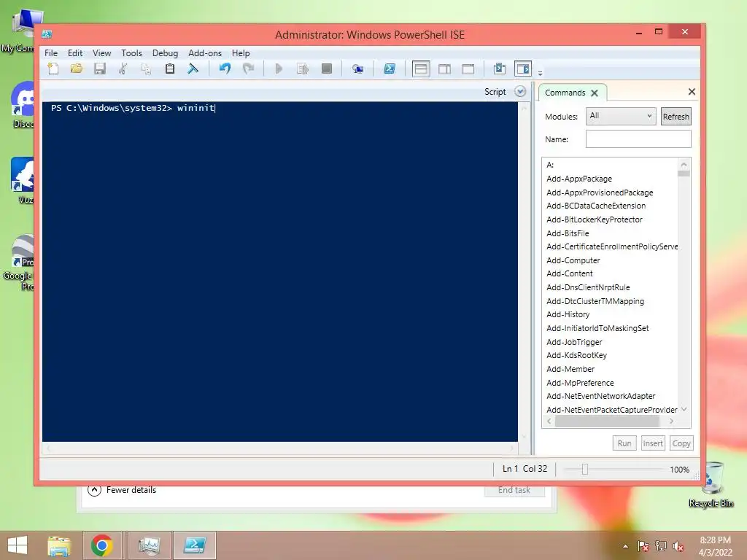The image size is (747, 560).
Task: Open Google Chrome from the taskbar
Action: pos(102,545)
